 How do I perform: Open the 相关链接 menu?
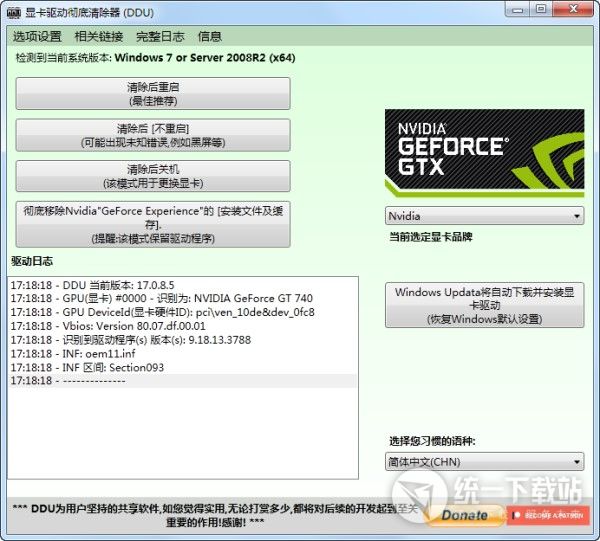(99, 36)
